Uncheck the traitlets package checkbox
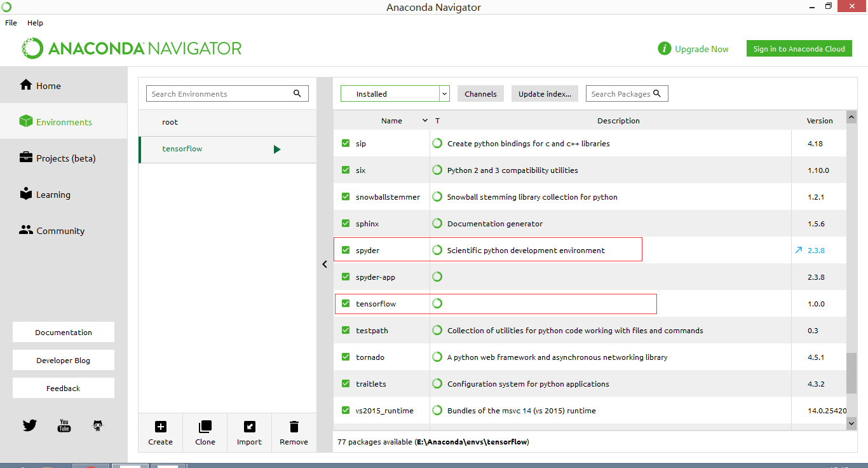This screenshot has width=868, height=468. point(346,383)
